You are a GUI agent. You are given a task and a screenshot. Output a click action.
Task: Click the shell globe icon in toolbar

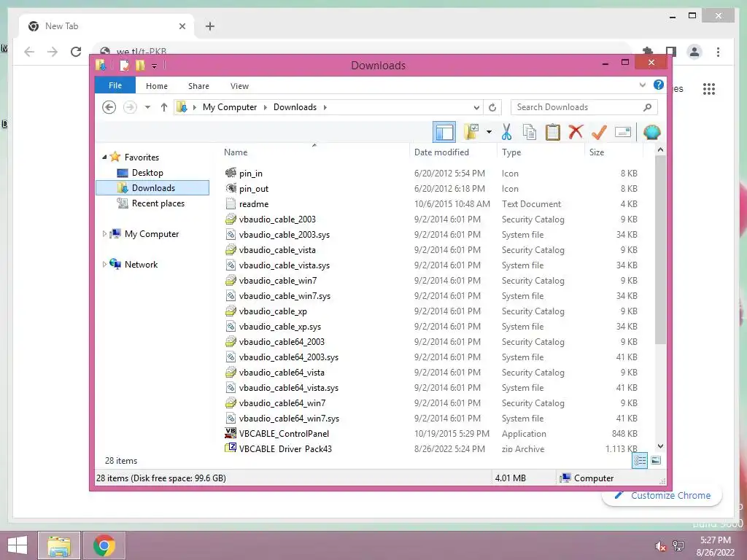pyautogui.click(x=651, y=132)
